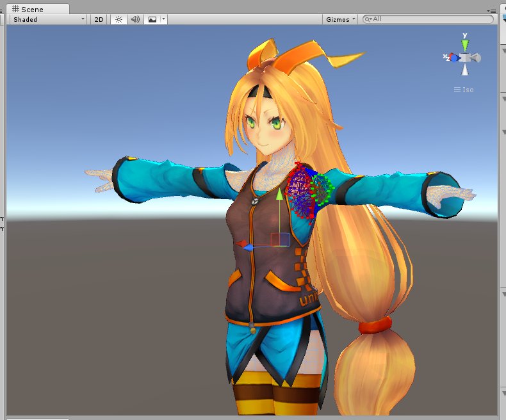Toggle Iso perspective projection label
The image size is (506, 420).
[x=464, y=90]
